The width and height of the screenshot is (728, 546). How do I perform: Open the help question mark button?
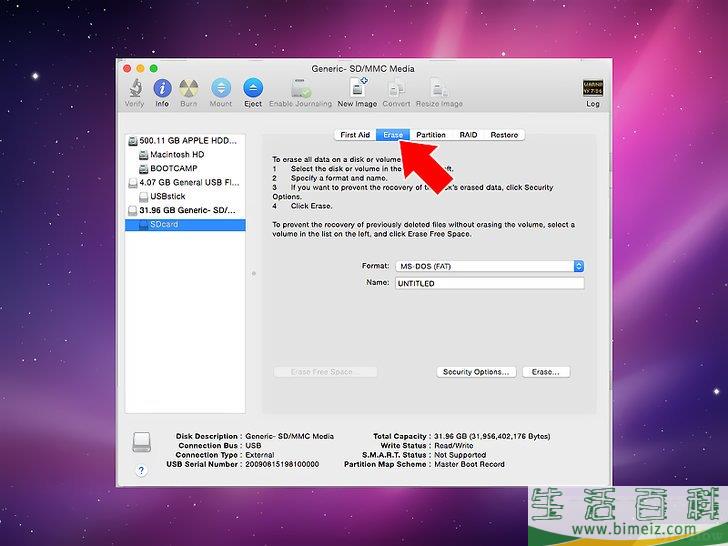pos(142,470)
